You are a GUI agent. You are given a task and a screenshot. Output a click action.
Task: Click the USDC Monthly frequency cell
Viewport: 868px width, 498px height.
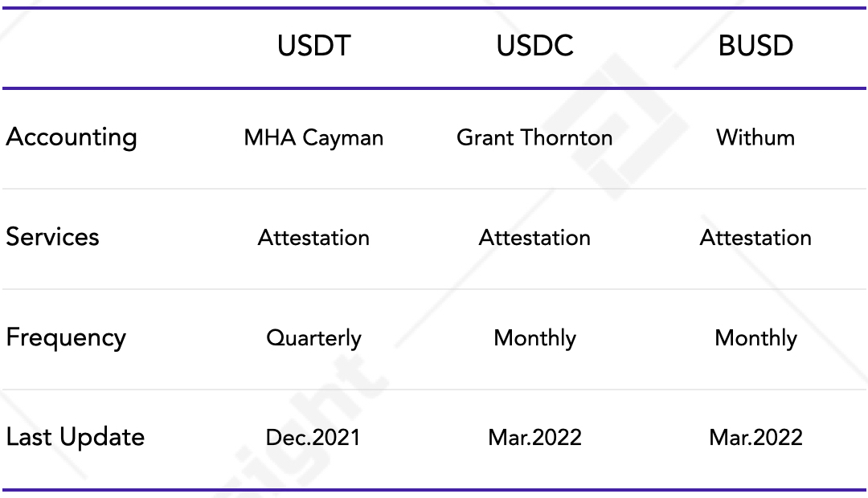pyautogui.click(x=534, y=338)
